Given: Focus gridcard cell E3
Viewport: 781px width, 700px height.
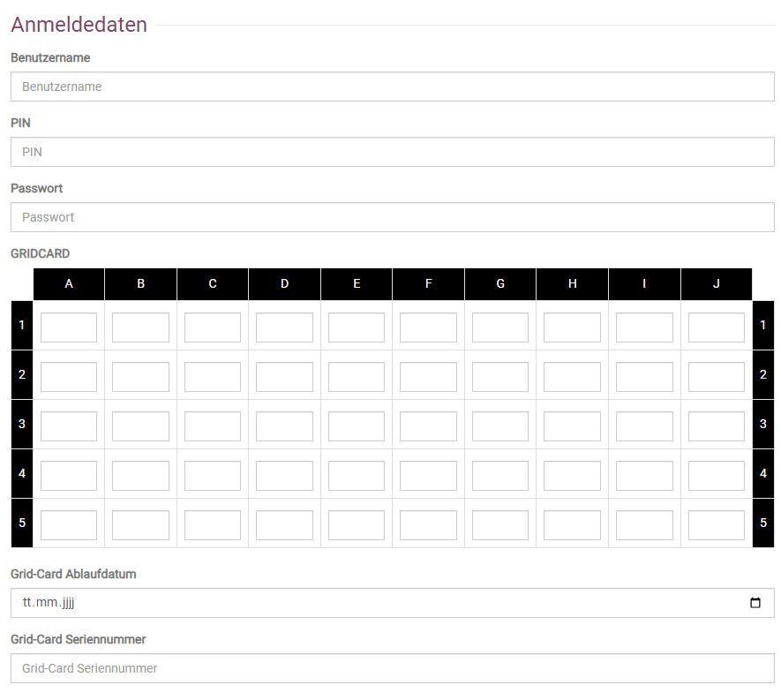Looking at the screenshot, I should tap(357, 426).
